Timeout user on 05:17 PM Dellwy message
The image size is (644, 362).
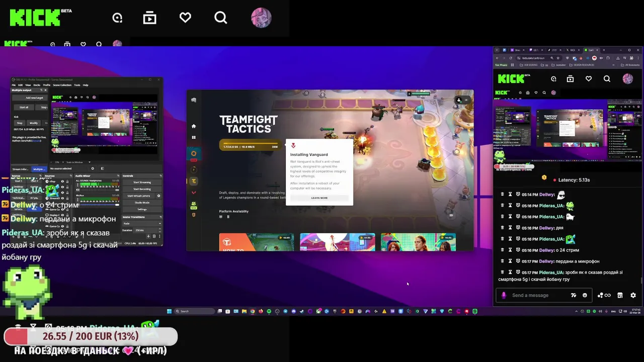pyautogui.click(x=510, y=261)
